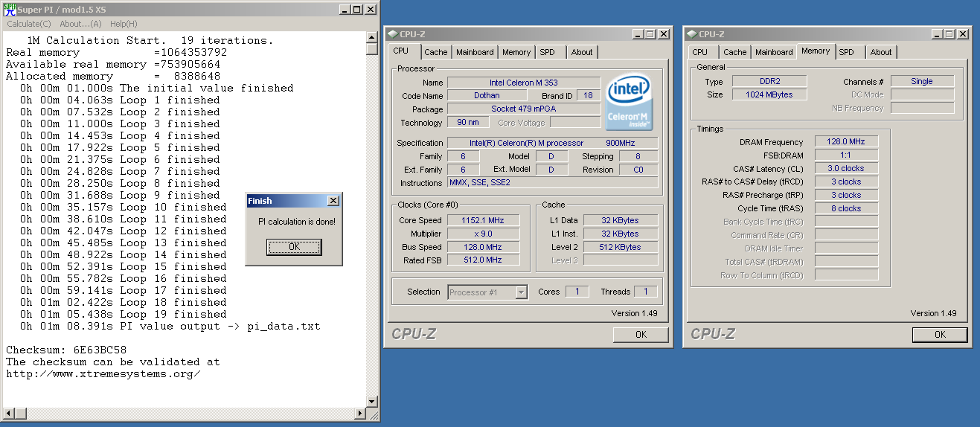Switch to the Mainboard tab in the left CPU-Z window
The height and width of the screenshot is (427, 980).
(475, 52)
